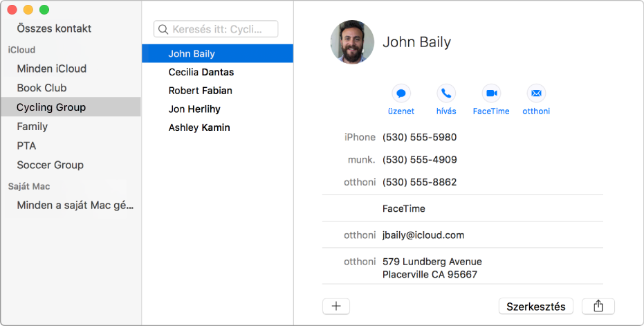The width and height of the screenshot is (644, 326).
Task: Click the message (üzenet) bubble icon
Action: coord(401,93)
